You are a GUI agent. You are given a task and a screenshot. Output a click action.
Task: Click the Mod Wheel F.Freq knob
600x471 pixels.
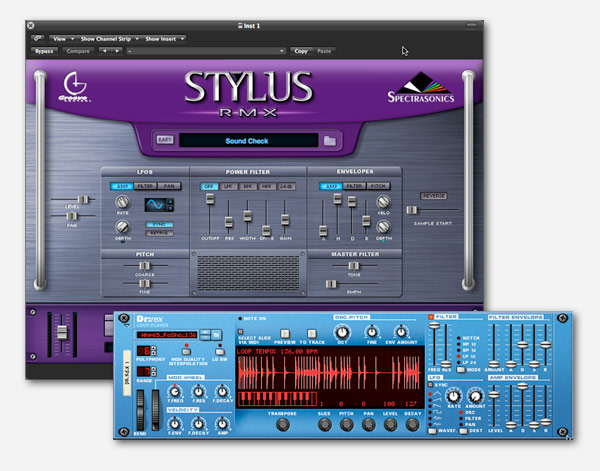175,392
